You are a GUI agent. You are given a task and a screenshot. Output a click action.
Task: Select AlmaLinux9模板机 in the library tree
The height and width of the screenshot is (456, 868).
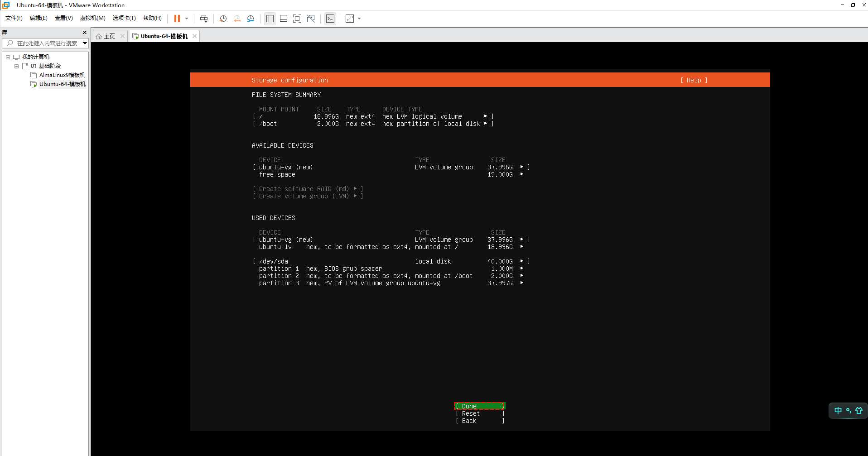pos(62,75)
